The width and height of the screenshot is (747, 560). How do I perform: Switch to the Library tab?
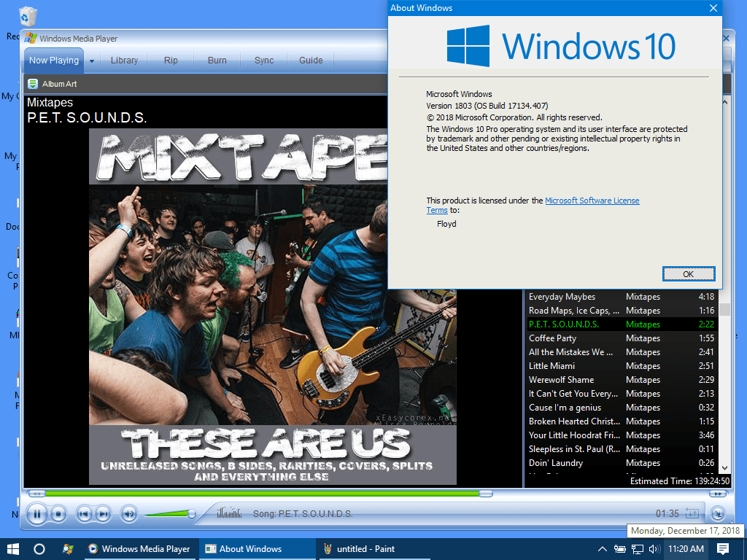click(124, 60)
